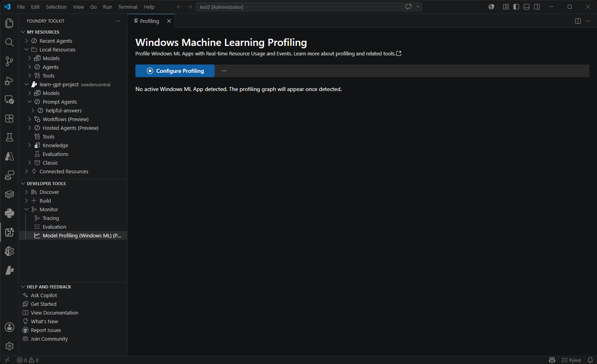597x364 pixels.
Task: Expand Recent Agents tree item
Action: 27,41
